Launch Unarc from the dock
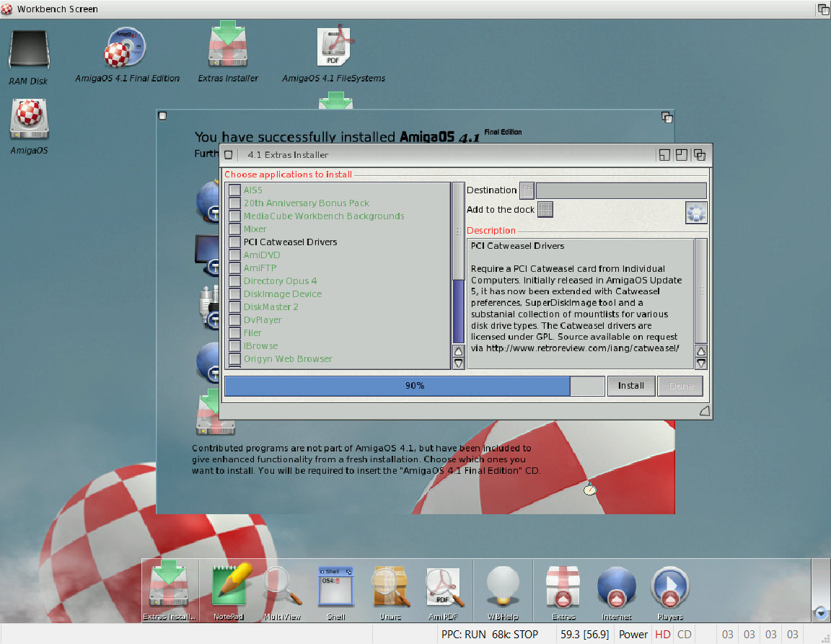This screenshot has width=831, height=644. pyautogui.click(x=390, y=586)
